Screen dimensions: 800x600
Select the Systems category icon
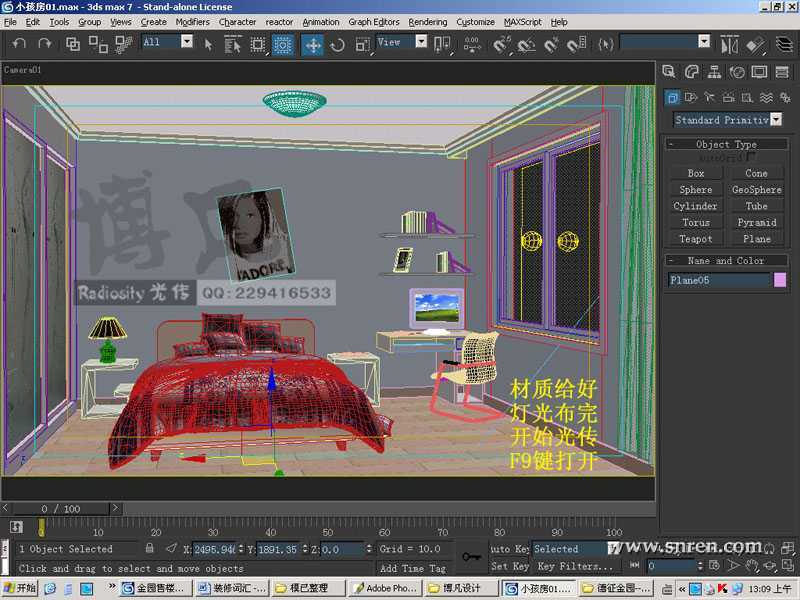(785, 97)
